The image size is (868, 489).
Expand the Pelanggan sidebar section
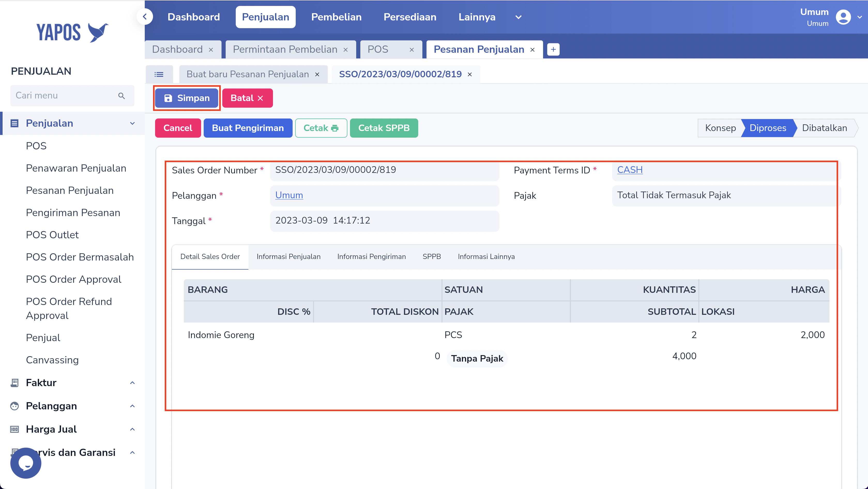point(132,406)
